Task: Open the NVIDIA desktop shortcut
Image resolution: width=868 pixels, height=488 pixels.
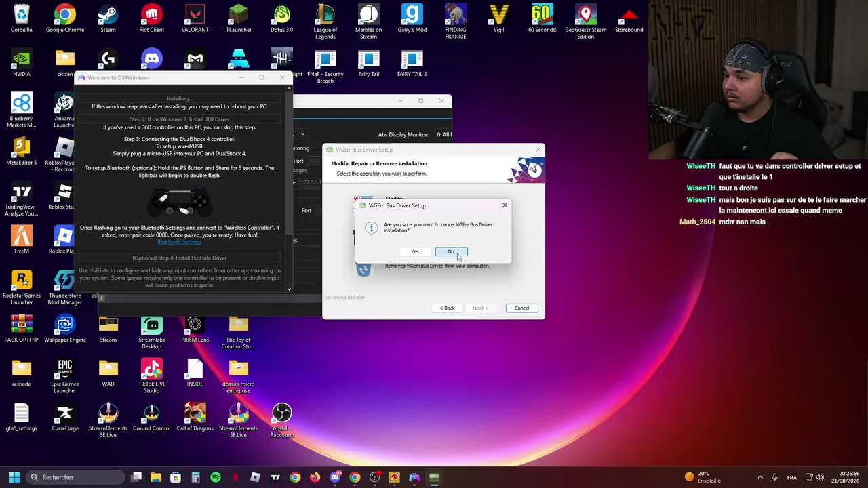Action: point(22,63)
